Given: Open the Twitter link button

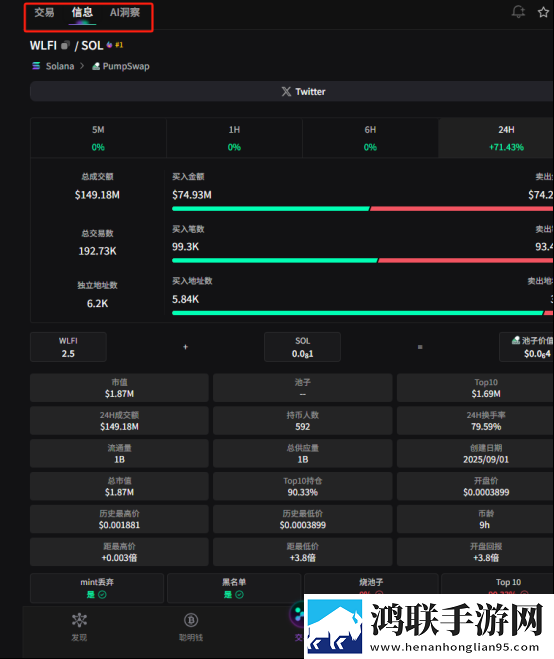Looking at the screenshot, I should click(x=292, y=92).
